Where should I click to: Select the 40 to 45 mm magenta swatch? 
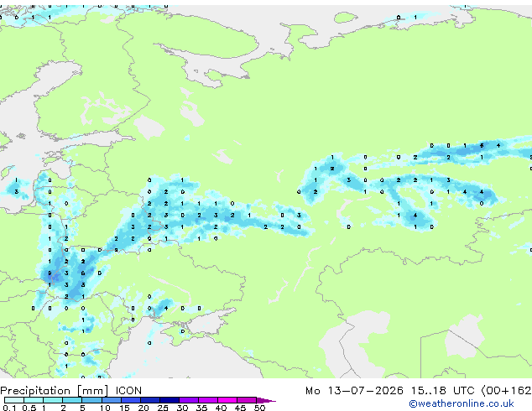pyautogui.click(x=227, y=400)
